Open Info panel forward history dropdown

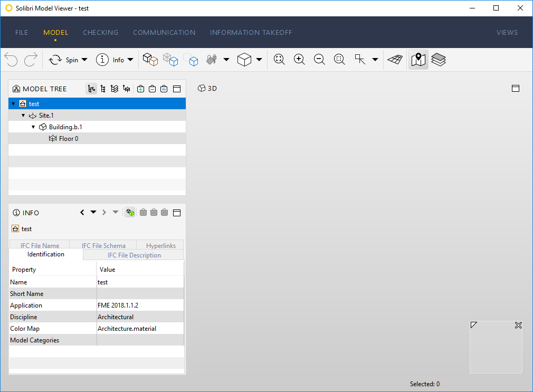(116, 212)
